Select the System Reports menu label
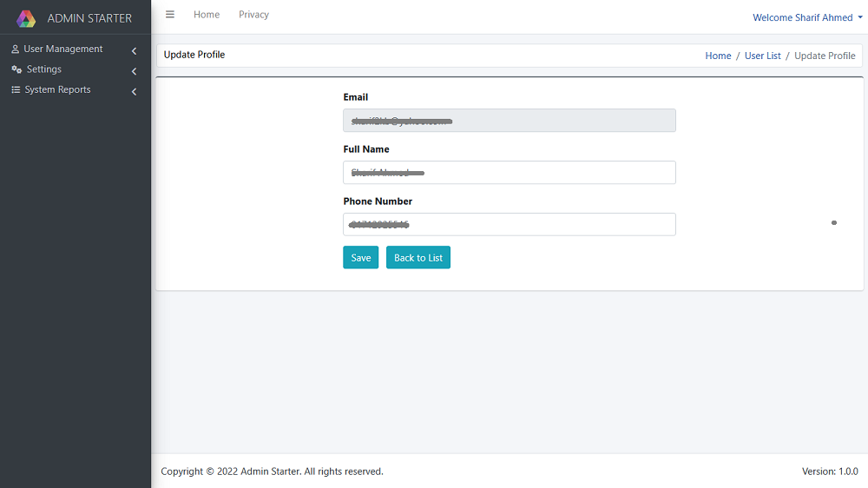 tap(57, 90)
